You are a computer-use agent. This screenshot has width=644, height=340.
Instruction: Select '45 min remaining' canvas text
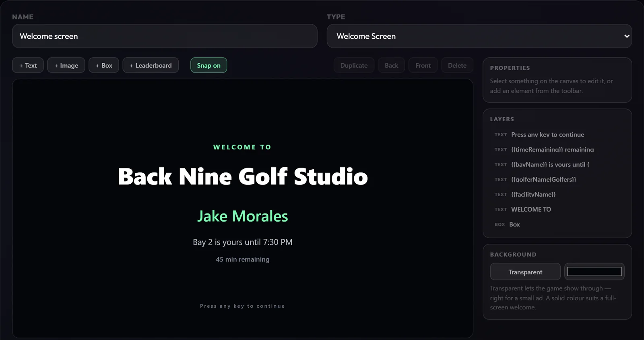point(243,259)
